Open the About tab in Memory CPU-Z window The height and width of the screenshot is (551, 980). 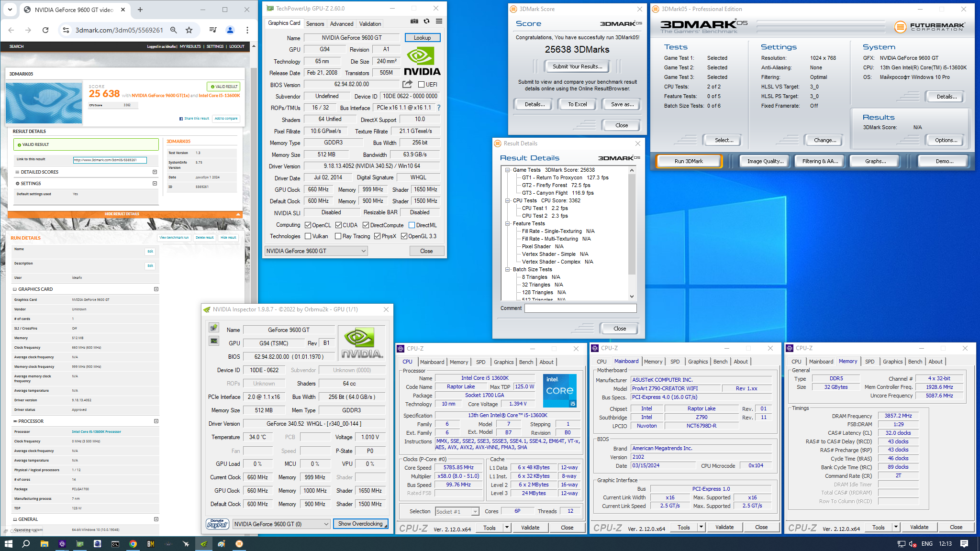coord(935,362)
